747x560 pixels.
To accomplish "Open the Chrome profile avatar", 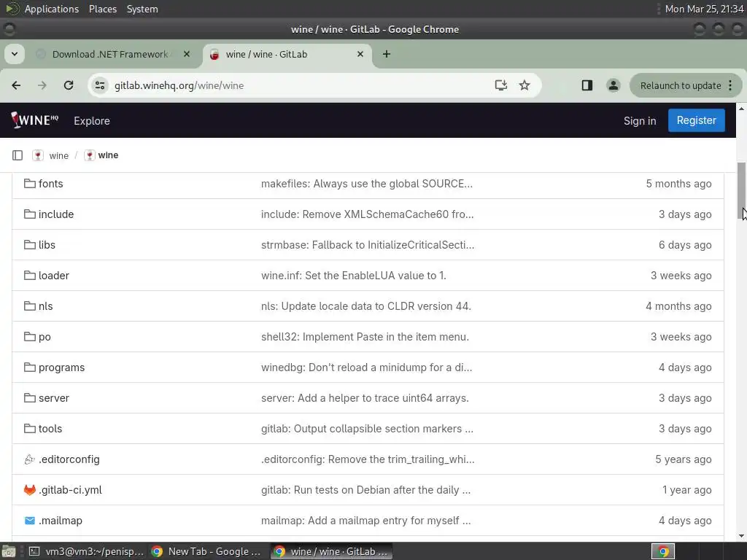I will pos(613,85).
